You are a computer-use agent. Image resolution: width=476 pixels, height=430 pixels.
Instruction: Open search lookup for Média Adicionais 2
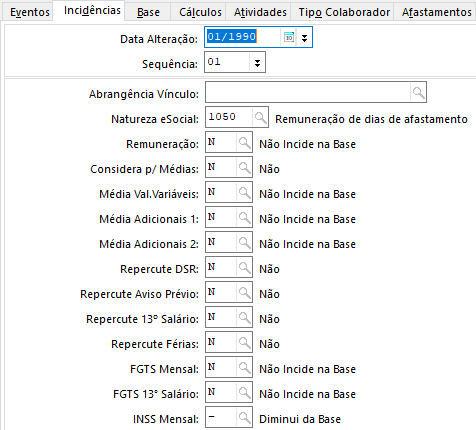[x=244, y=242]
